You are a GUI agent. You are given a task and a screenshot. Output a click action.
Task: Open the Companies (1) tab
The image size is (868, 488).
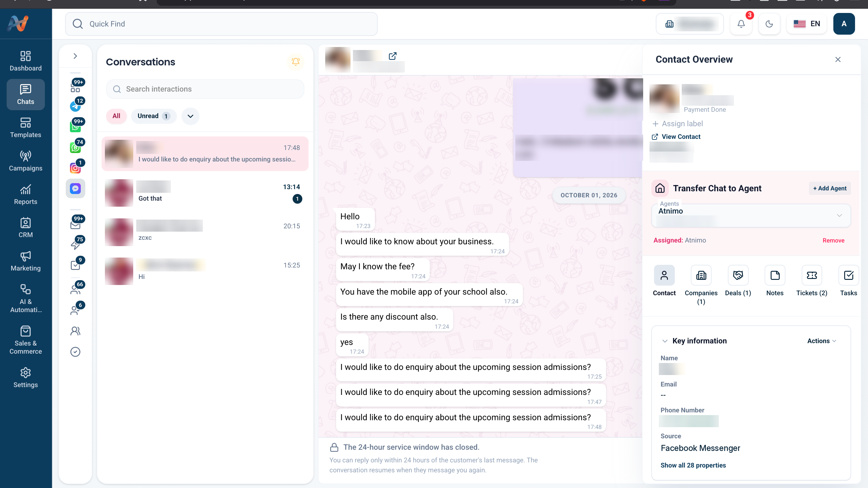[x=701, y=285]
